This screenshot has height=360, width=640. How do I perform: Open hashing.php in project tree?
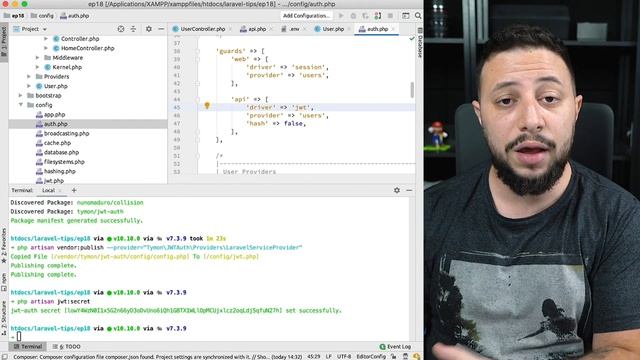60,171
